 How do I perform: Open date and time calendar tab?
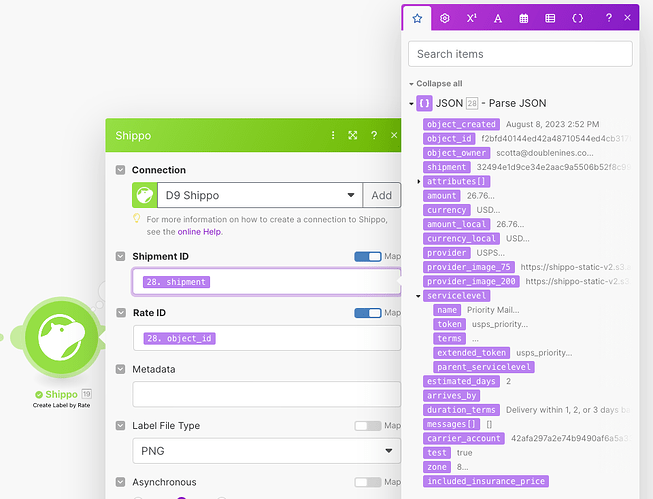(524, 18)
